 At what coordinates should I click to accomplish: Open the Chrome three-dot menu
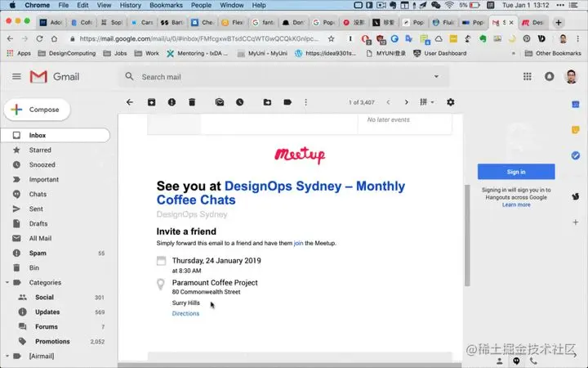tap(578, 38)
